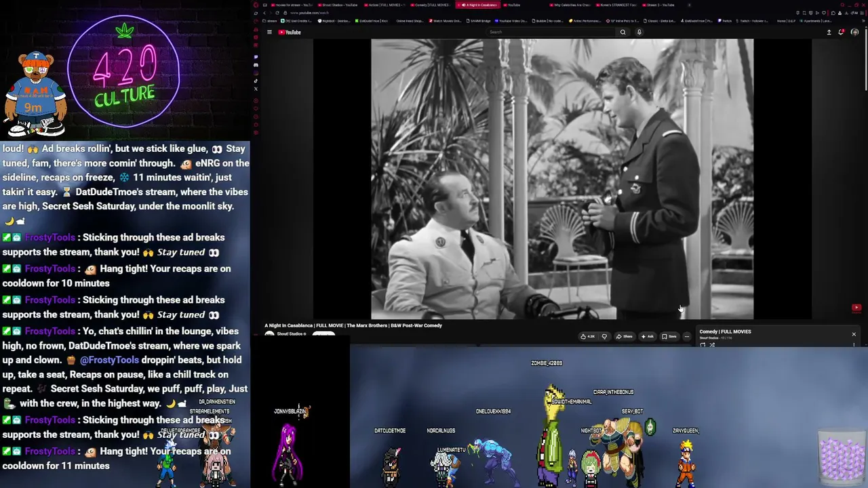Image resolution: width=868 pixels, height=488 pixels.
Task: Go to YouTube home via the logo
Action: [290, 32]
